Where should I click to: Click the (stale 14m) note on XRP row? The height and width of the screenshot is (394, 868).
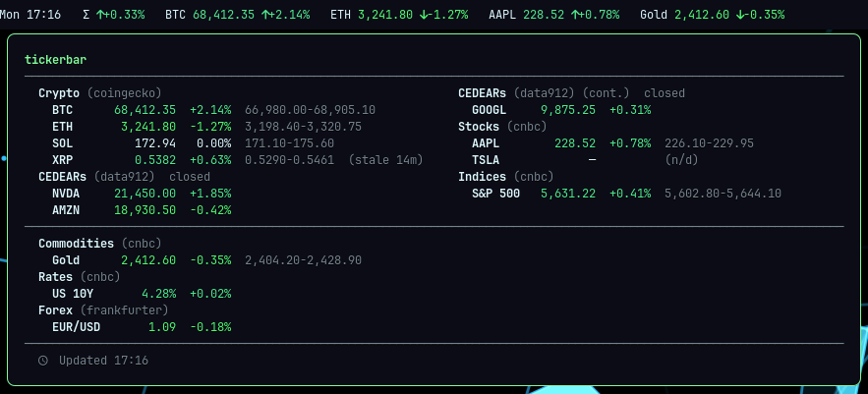pyautogui.click(x=386, y=160)
